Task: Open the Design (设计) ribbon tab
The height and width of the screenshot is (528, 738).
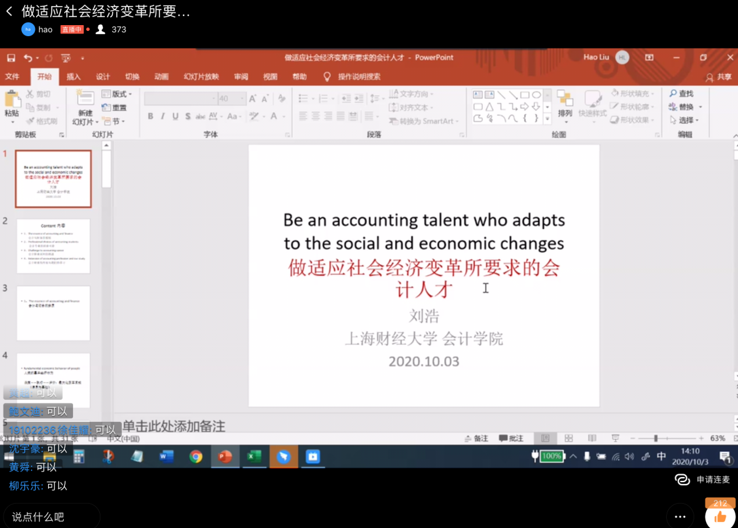Action: (x=103, y=76)
